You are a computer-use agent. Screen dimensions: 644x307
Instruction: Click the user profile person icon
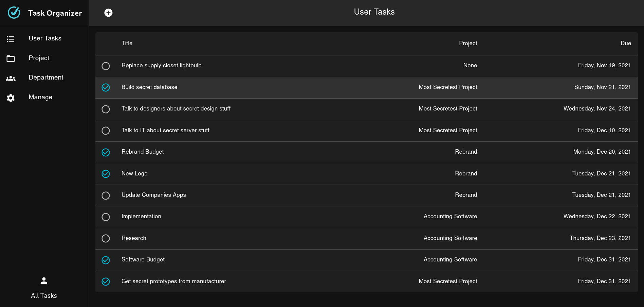point(44,280)
